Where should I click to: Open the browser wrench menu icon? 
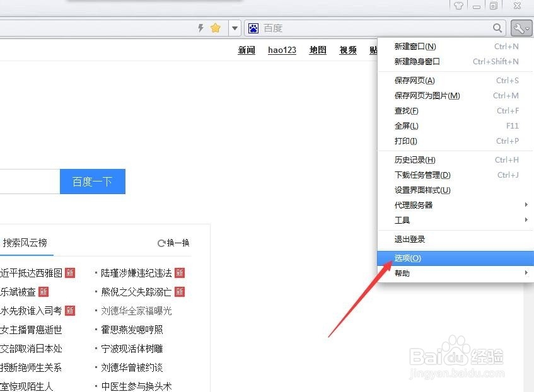(519, 28)
